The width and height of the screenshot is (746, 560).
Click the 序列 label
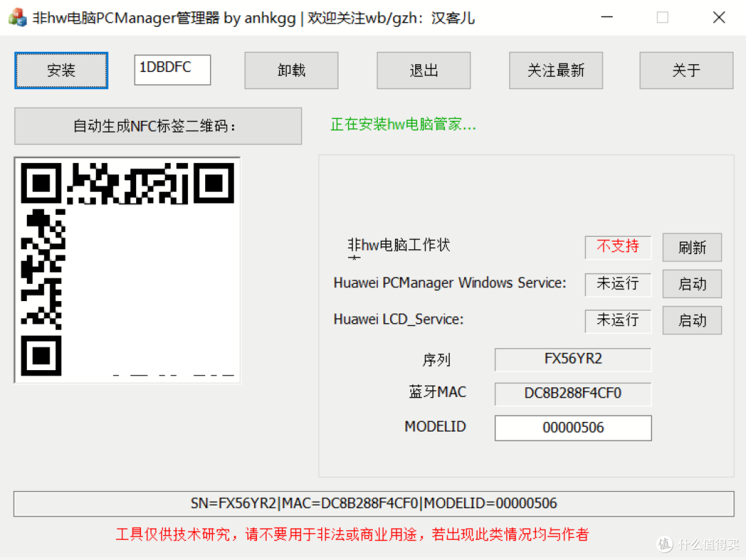(437, 360)
